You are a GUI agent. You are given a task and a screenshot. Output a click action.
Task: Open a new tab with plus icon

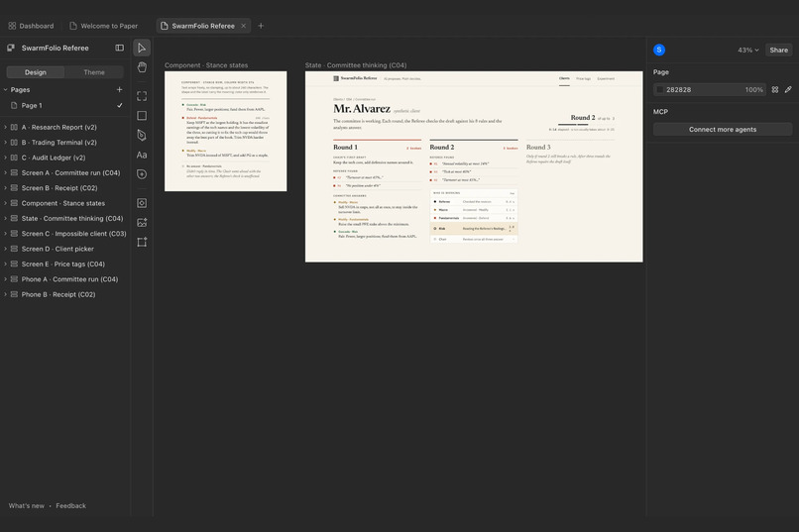(x=261, y=26)
